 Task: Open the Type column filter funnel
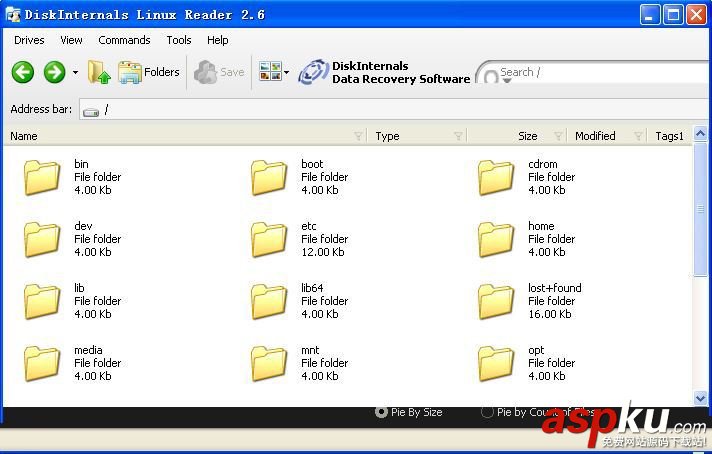coord(458,136)
